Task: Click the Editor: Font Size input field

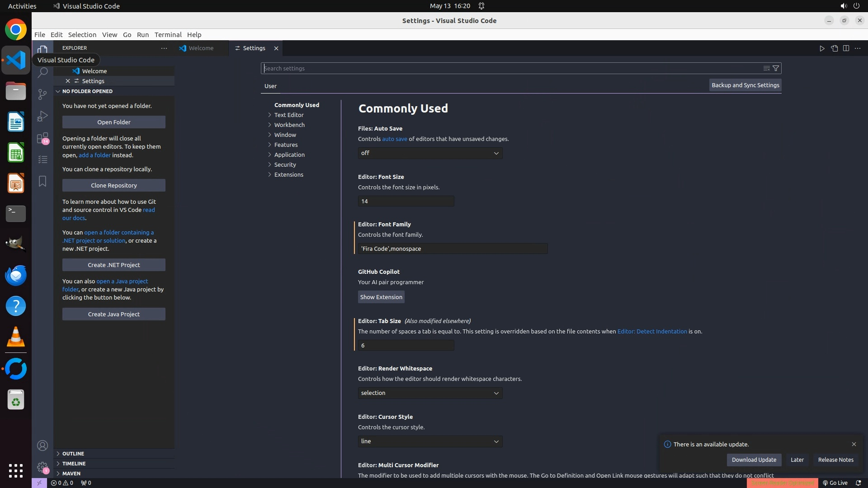Action: pyautogui.click(x=406, y=202)
